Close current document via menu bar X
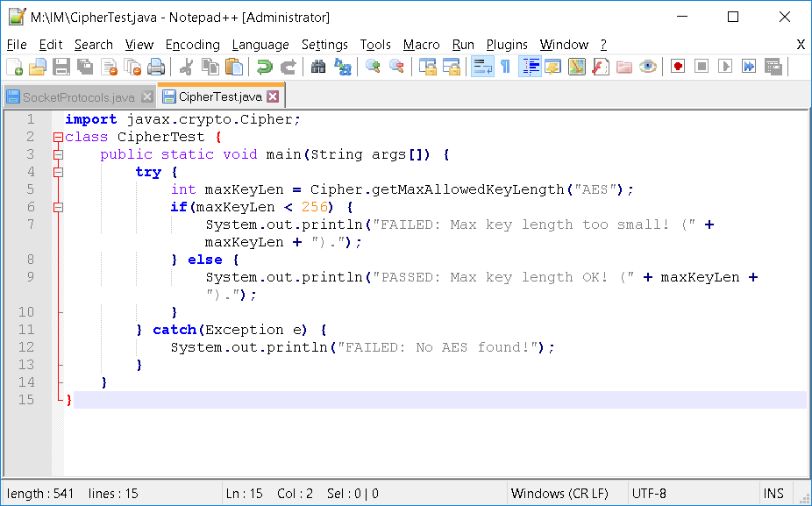This screenshot has width=812, height=506. 801,45
